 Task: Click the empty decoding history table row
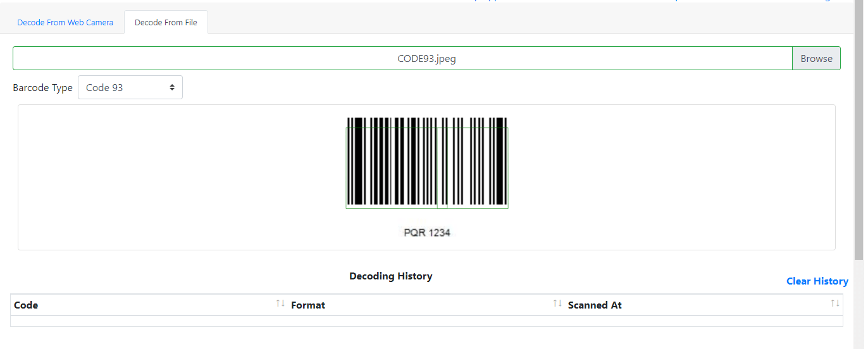click(426, 321)
